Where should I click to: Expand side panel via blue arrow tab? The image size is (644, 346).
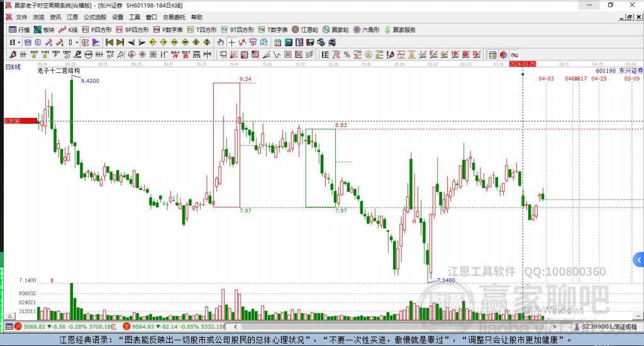coord(639,260)
